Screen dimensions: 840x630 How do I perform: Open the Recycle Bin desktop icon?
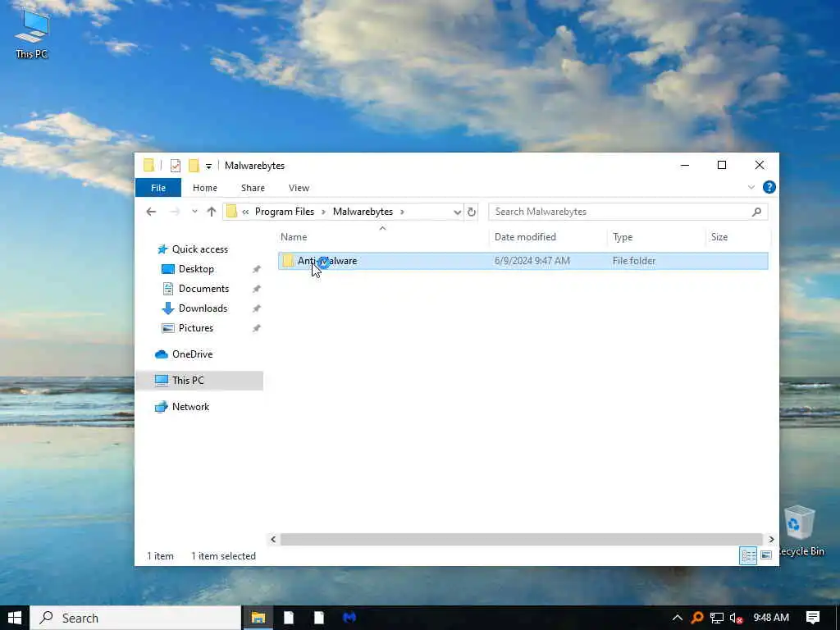[801, 531]
